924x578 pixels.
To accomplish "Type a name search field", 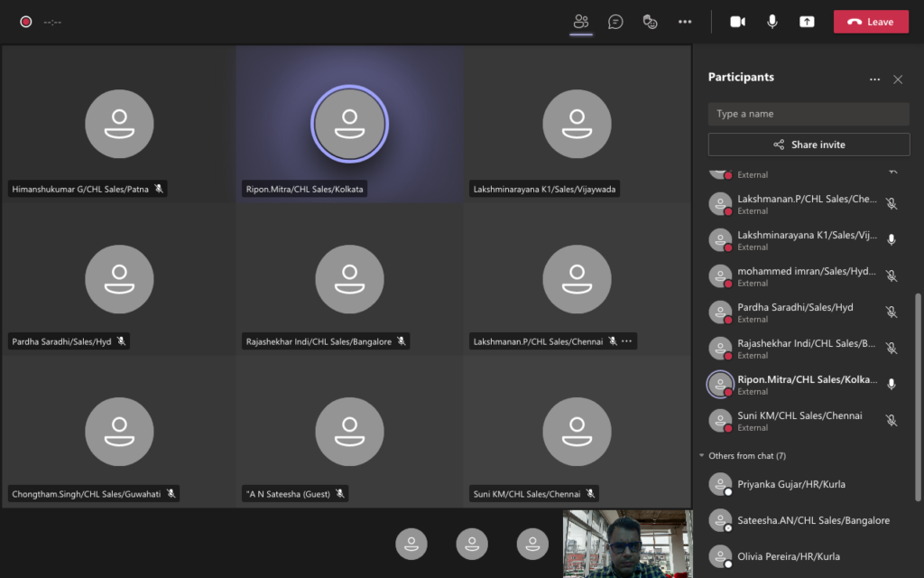I will [x=808, y=114].
